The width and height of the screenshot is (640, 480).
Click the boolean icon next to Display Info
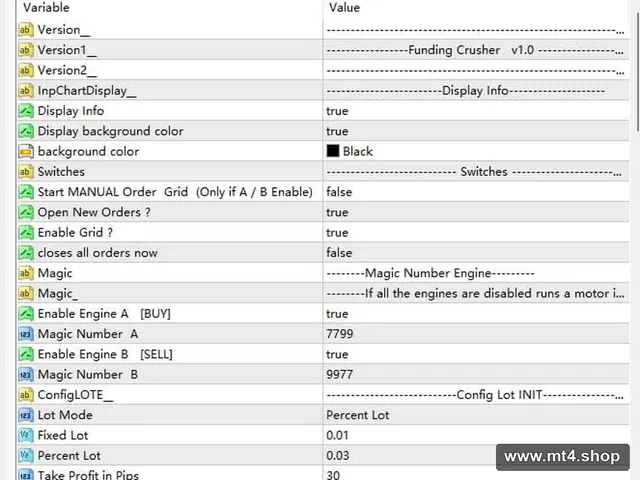25,111
